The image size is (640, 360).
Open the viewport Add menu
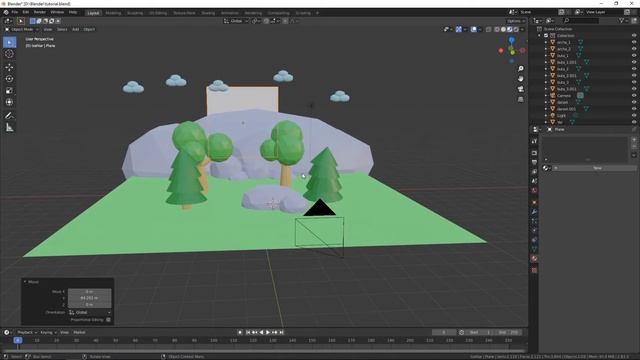(76, 29)
